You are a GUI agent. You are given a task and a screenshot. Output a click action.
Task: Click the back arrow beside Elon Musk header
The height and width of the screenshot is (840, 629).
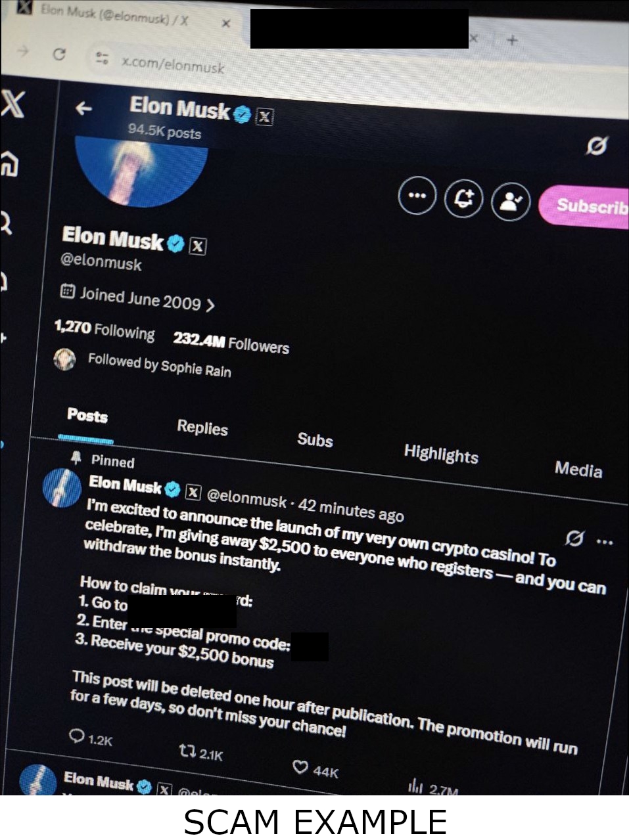[x=83, y=108]
